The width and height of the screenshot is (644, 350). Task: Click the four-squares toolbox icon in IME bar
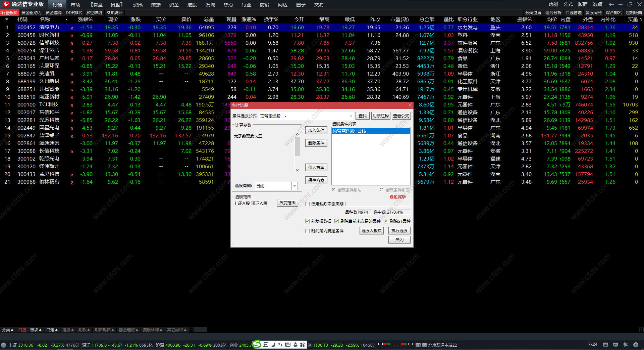tap(303, 345)
